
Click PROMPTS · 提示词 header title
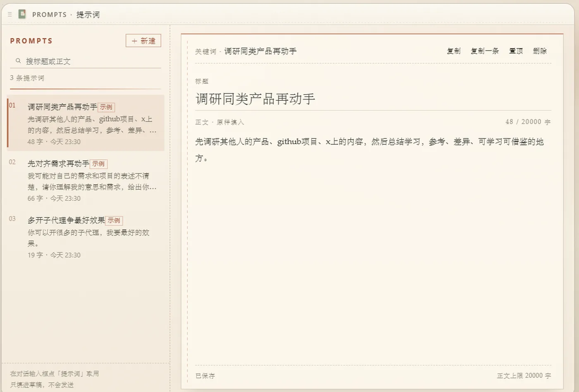point(66,14)
